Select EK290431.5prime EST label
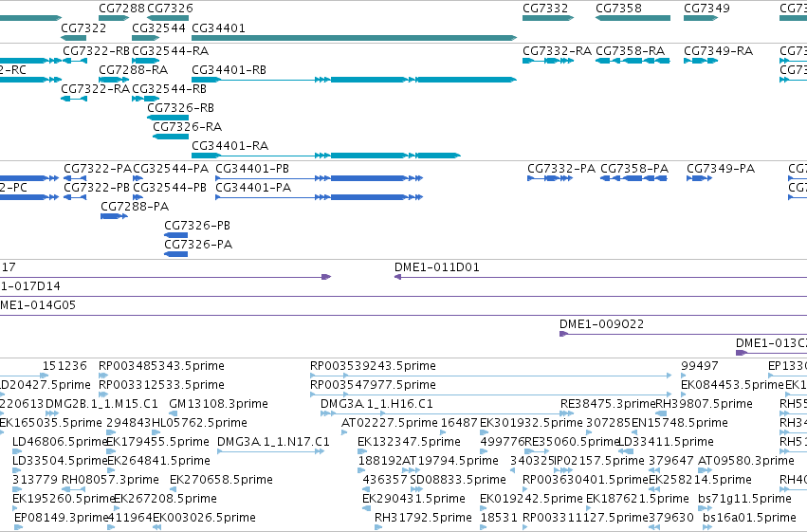This screenshot has width=807, height=532. click(x=413, y=499)
